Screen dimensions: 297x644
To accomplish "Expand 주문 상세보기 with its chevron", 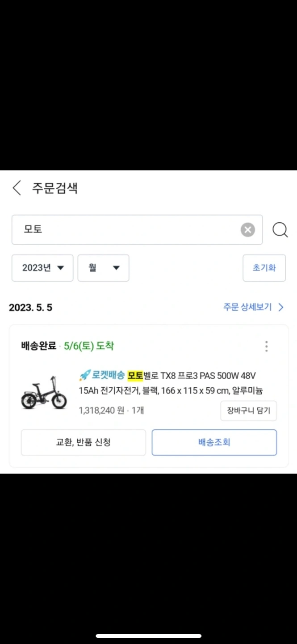I will pos(252,307).
